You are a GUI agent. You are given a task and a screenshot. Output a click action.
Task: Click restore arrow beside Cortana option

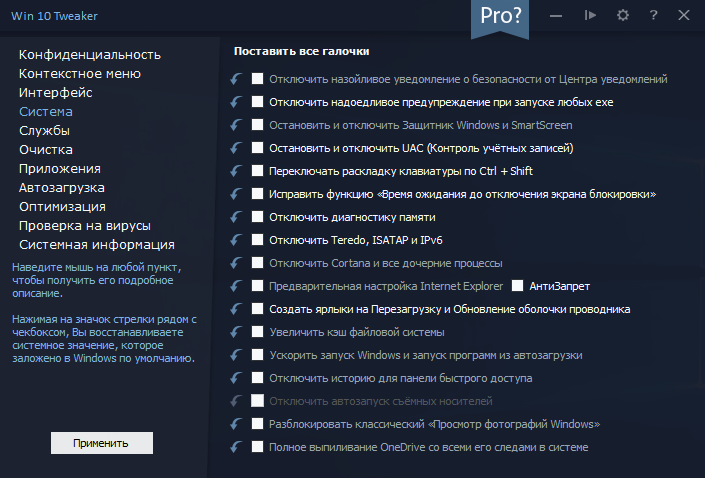pyautogui.click(x=236, y=263)
